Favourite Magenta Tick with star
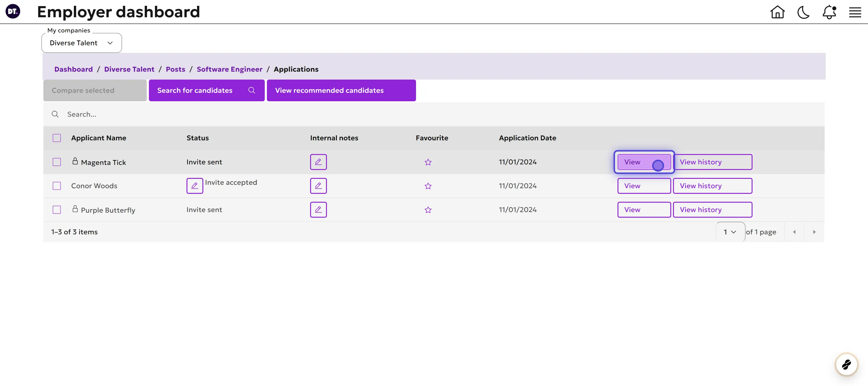The width and height of the screenshot is (868, 386). pyautogui.click(x=428, y=162)
